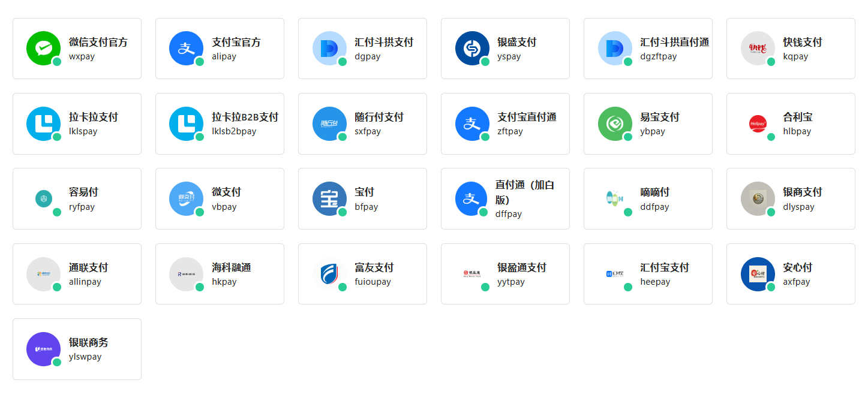Viewport: 868px width, 395px height.
Task: Click the 银联商务 title text
Action: pyautogui.click(x=89, y=343)
